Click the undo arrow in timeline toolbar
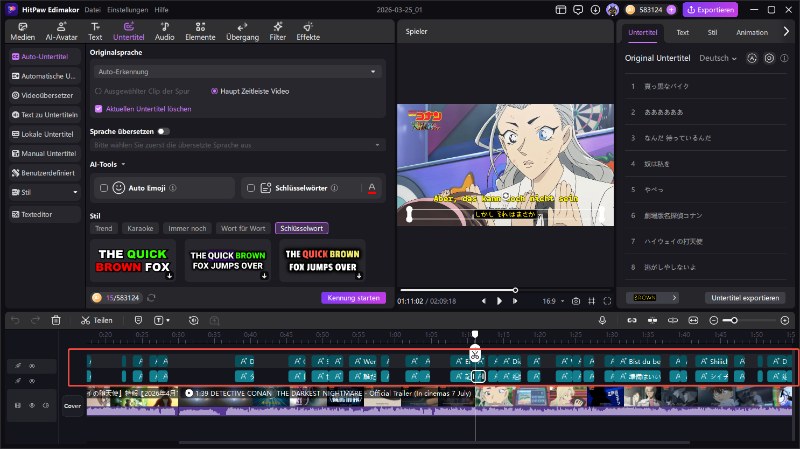This screenshot has height=449, width=800. [15, 320]
